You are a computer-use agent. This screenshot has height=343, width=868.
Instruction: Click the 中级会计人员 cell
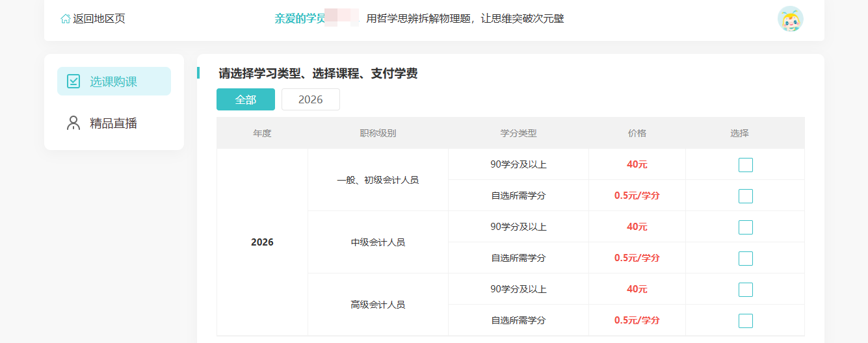pyautogui.click(x=378, y=242)
